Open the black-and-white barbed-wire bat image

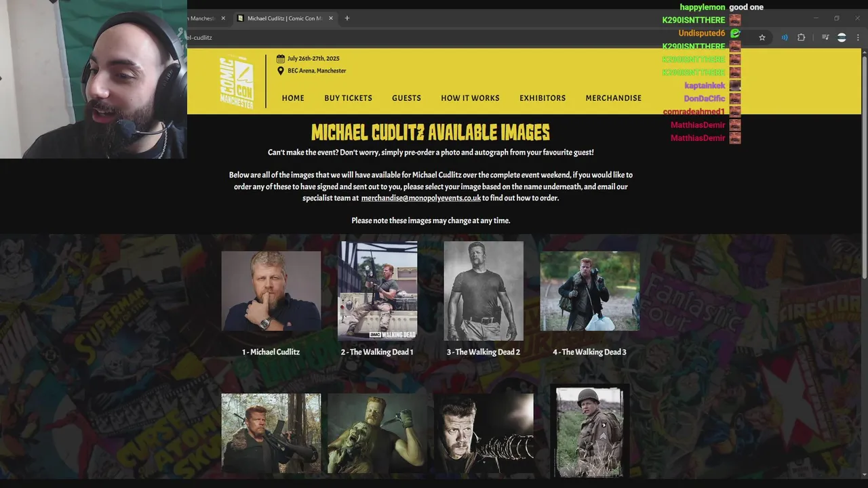(484, 433)
